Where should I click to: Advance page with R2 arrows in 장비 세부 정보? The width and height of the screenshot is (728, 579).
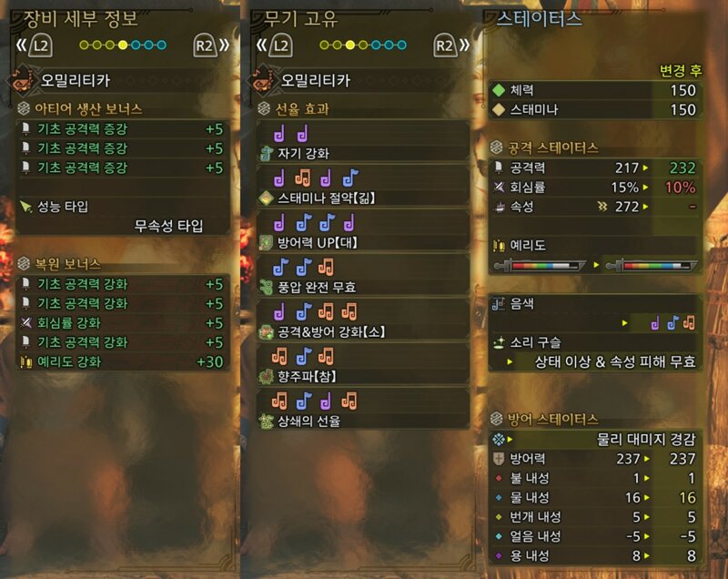211,45
